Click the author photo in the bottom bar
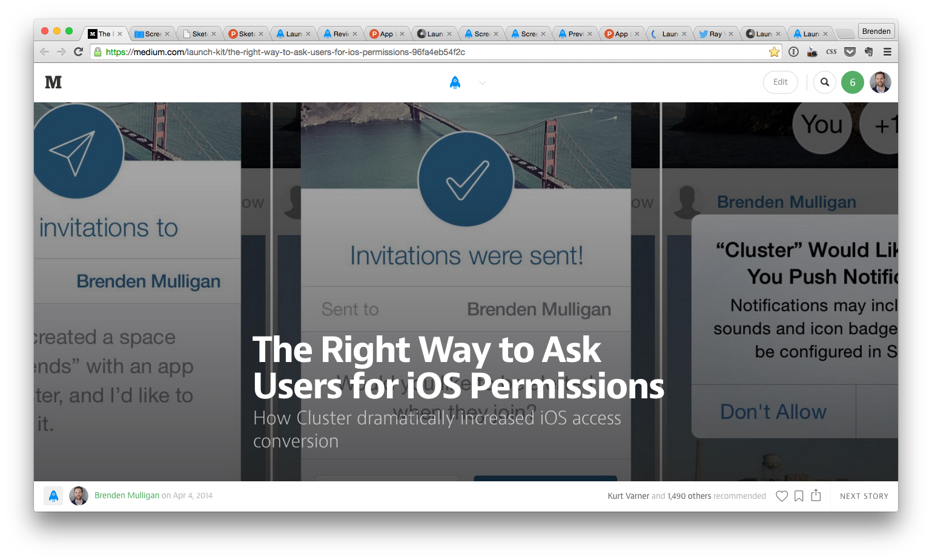Screen dimensions: 932x560 click(79, 496)
